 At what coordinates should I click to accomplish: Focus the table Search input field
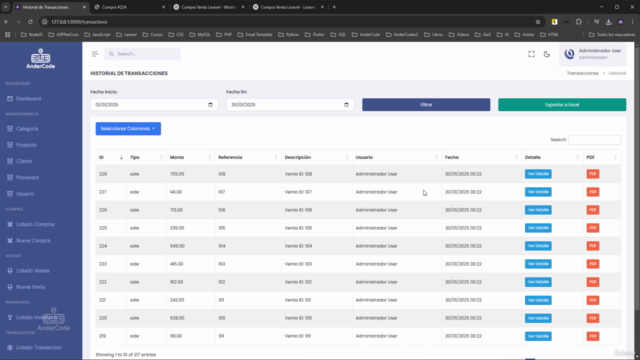coord(594,140)
